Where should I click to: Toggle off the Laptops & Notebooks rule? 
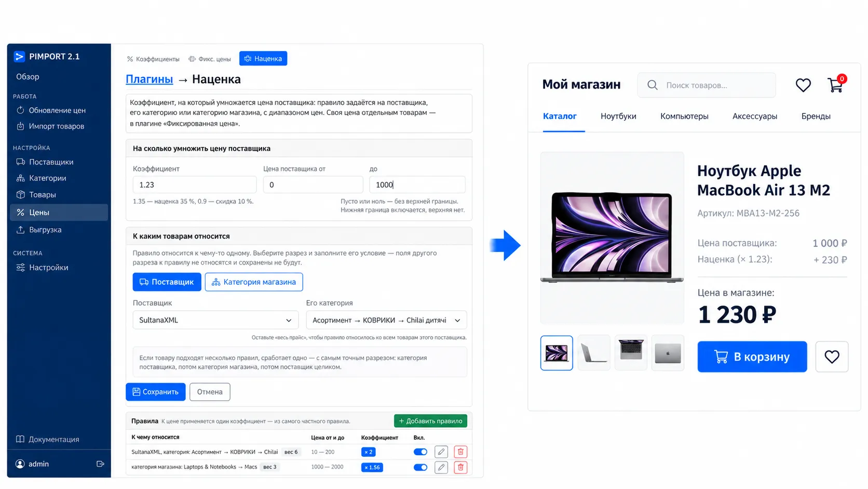421,468
